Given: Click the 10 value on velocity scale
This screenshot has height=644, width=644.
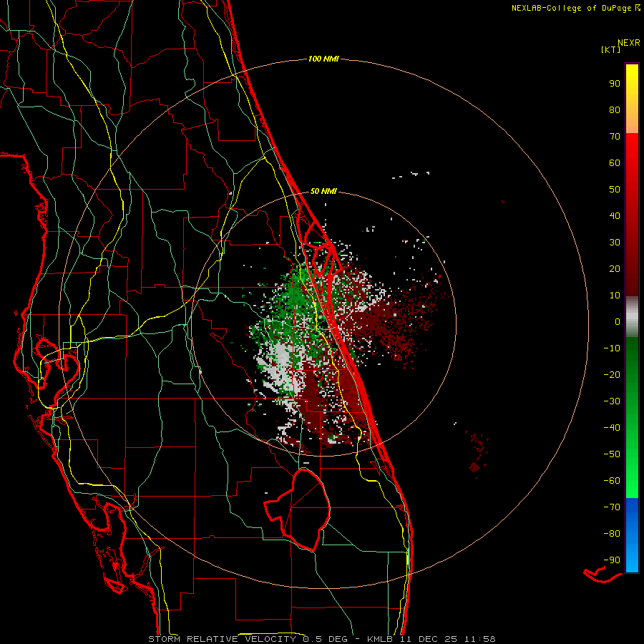Looking at the screenshot, I should click(x=615, y=296).
